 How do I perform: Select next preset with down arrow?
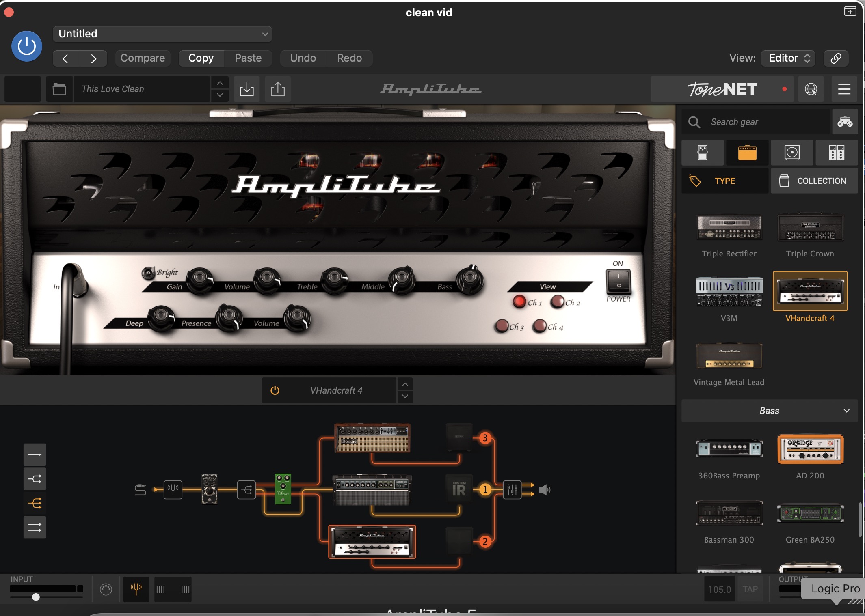coord(220,95)
